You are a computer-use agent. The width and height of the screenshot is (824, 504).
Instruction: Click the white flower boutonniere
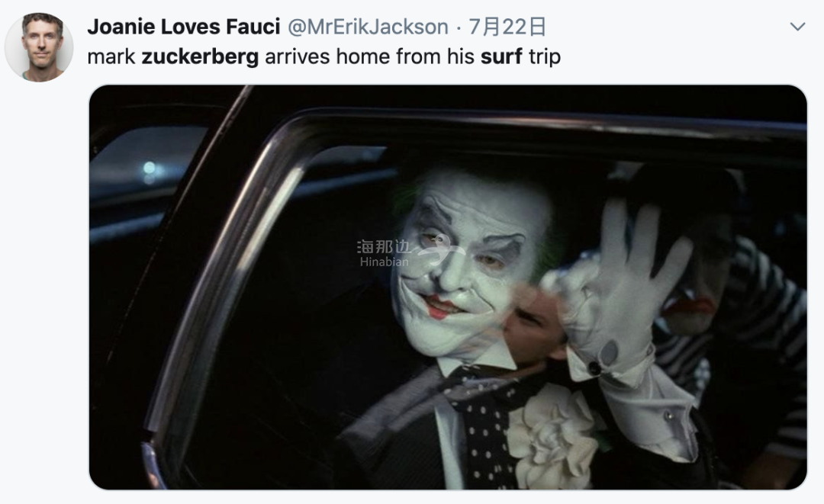[x=553, y=435]
